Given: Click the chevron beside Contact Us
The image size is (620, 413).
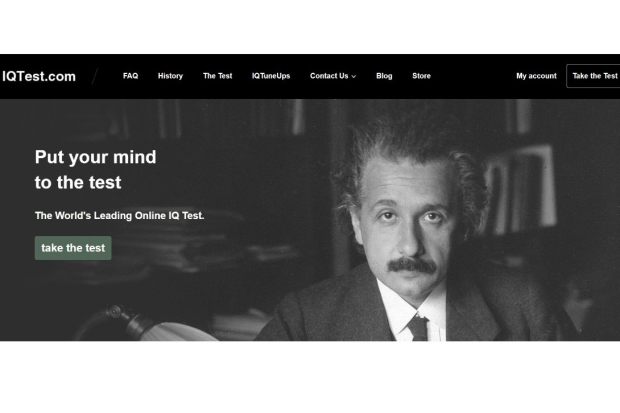Looking at the screenshot, I should tap(353, 77).
